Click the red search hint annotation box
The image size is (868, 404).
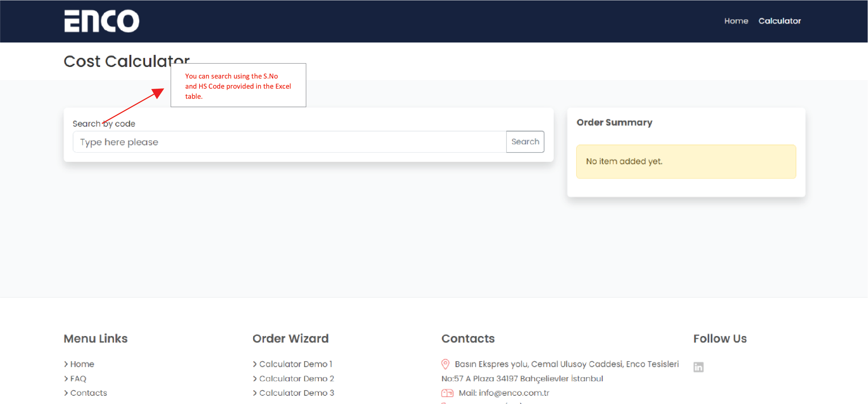click(x=238, y=85)
